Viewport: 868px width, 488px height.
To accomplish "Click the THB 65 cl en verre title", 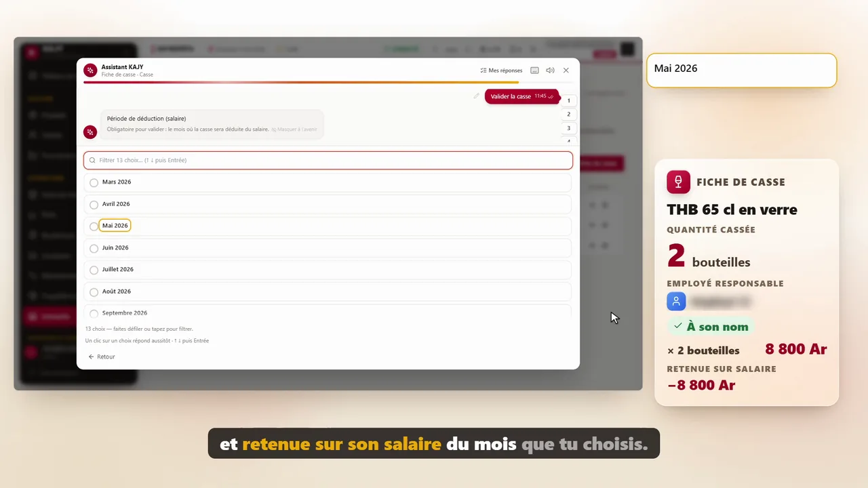I will 732,209.
